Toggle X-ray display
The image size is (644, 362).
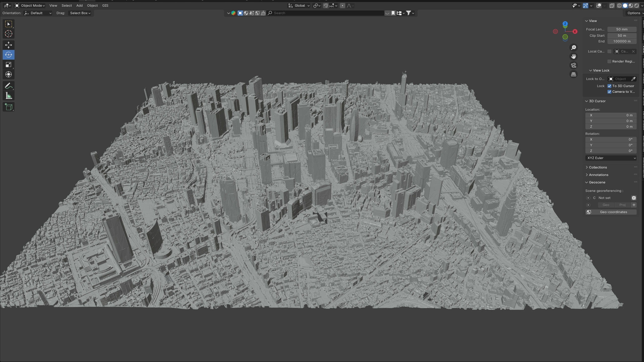coord(612,6)
